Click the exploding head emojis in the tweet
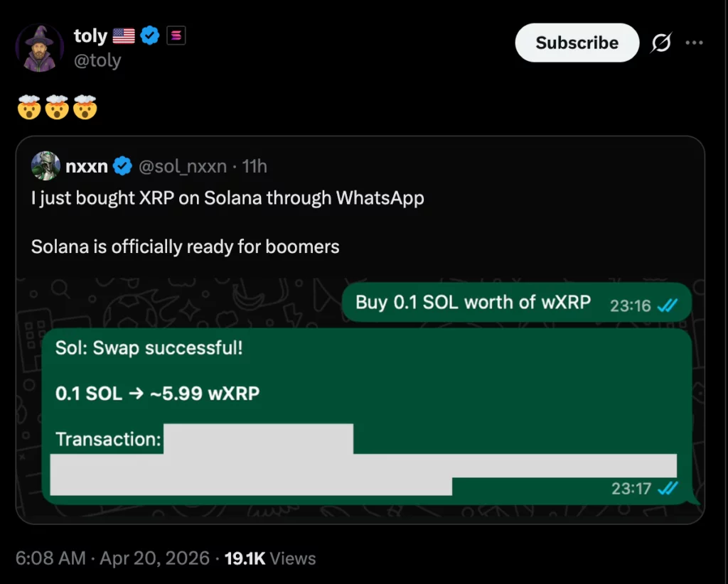This screenshot has width=728, height=584. pos(57,107)
